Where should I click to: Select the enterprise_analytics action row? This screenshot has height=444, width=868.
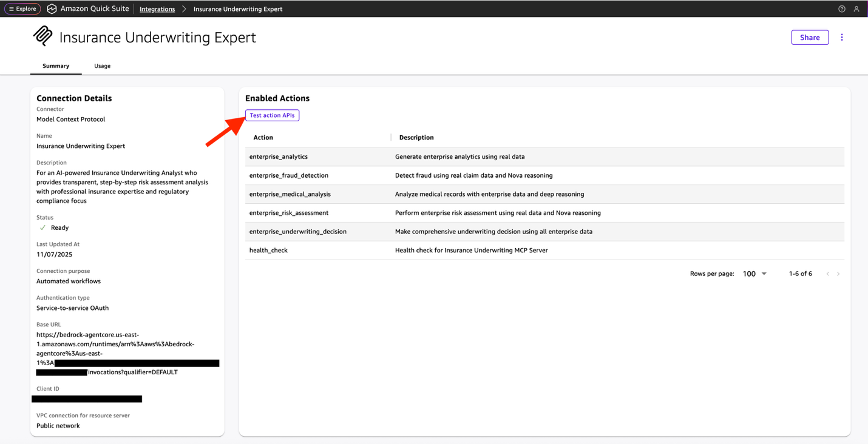pyautogui.click(x=544, y=156)
